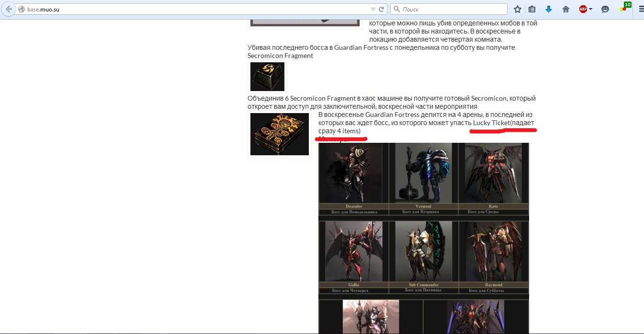Click the Sub Commander name label

click(x=423, y=285)
